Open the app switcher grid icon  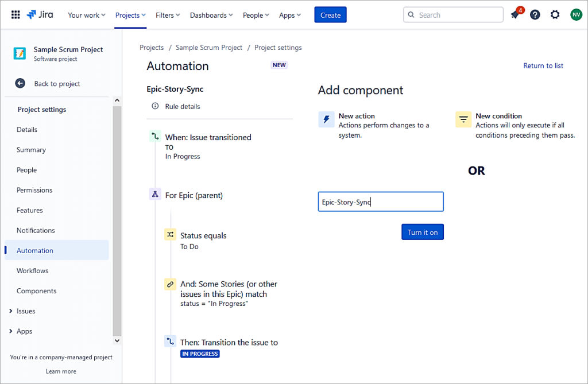[x=16, y=15]
